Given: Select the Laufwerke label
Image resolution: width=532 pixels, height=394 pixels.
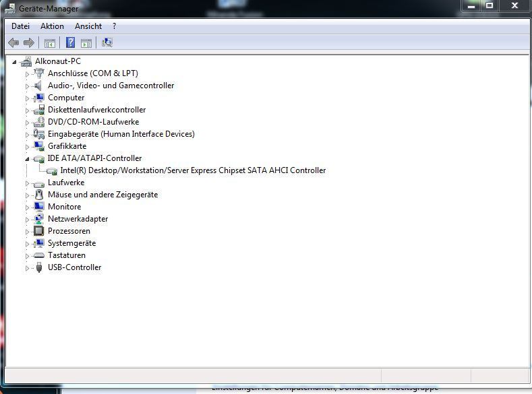Looking at the screenshot, I should (x=66, y=183).
